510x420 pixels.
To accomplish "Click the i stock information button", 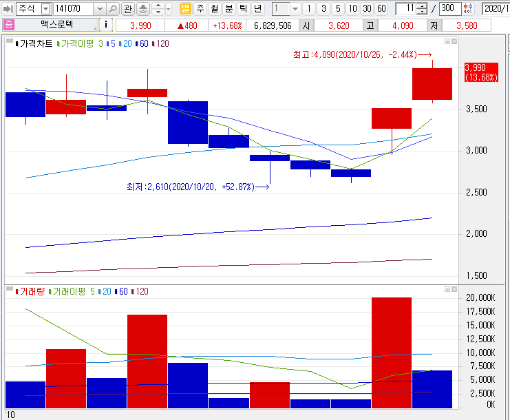I will click(106, 25).
